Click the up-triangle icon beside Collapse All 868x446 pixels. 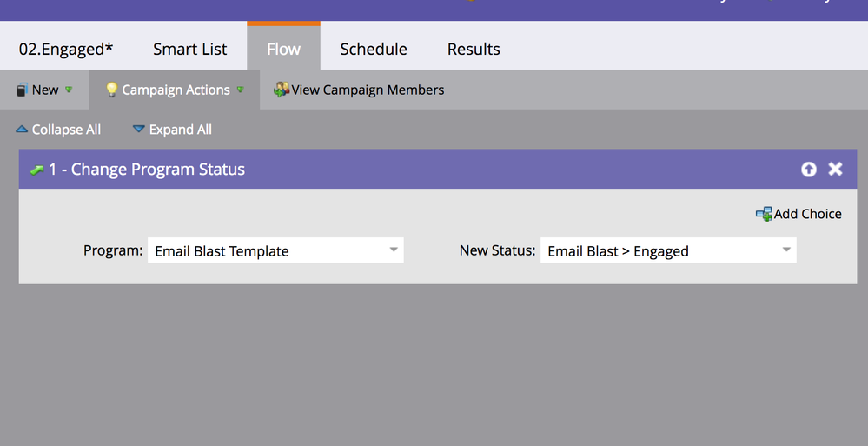22,130
